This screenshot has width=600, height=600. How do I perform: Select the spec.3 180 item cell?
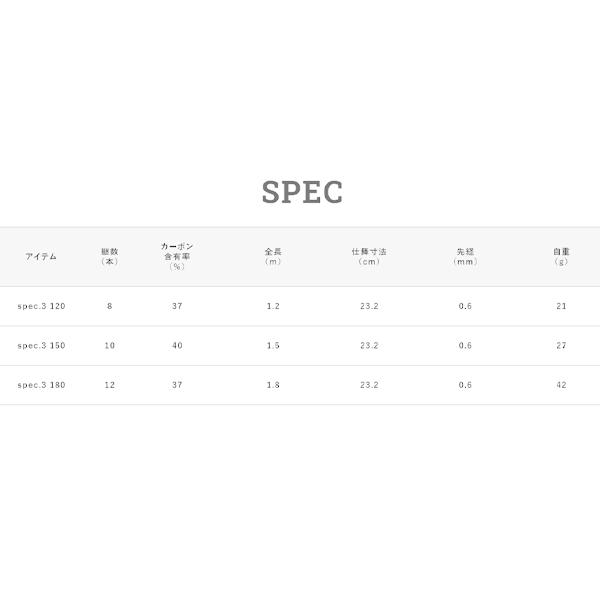click(x=41, y=385)
